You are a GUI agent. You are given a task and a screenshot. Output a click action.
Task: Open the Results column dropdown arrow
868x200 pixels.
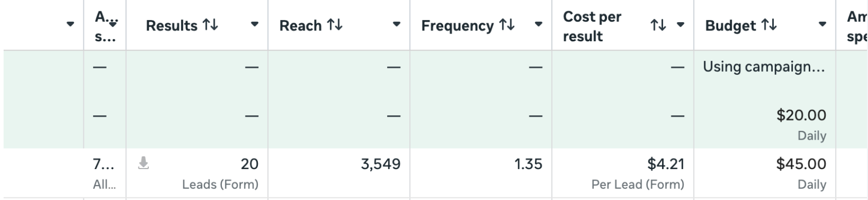254,25
